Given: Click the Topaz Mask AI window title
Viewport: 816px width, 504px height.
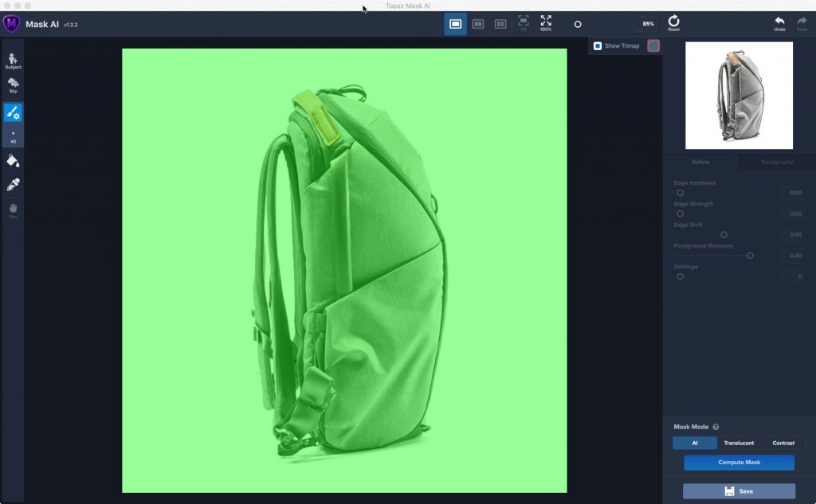Looking at the screenshot, I should click(x=408, y=6).
